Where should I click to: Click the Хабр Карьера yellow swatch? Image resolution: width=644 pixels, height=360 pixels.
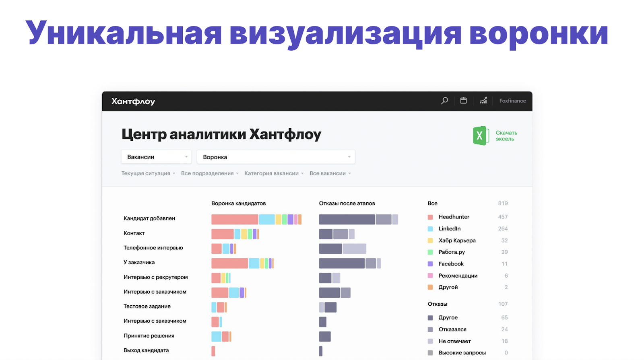[430, 241]
